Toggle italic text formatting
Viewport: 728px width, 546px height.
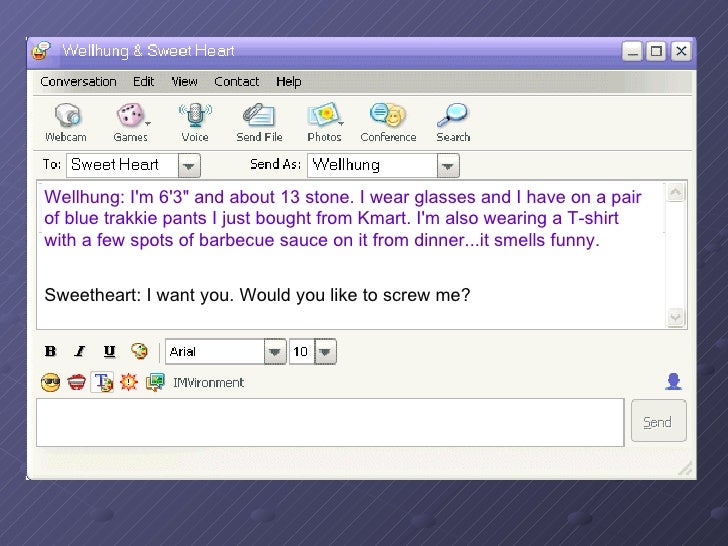[x=80, y=351]
